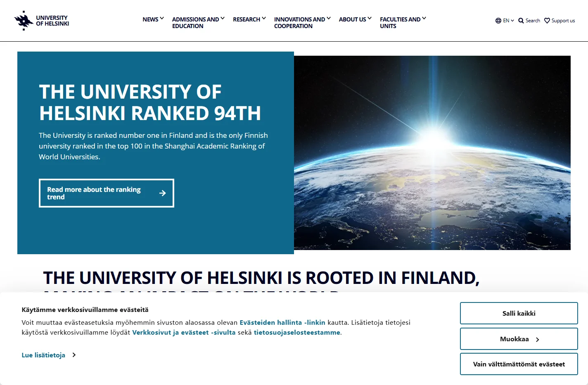
Task: Click the Search link text
Action: click(x=533, y=21)
